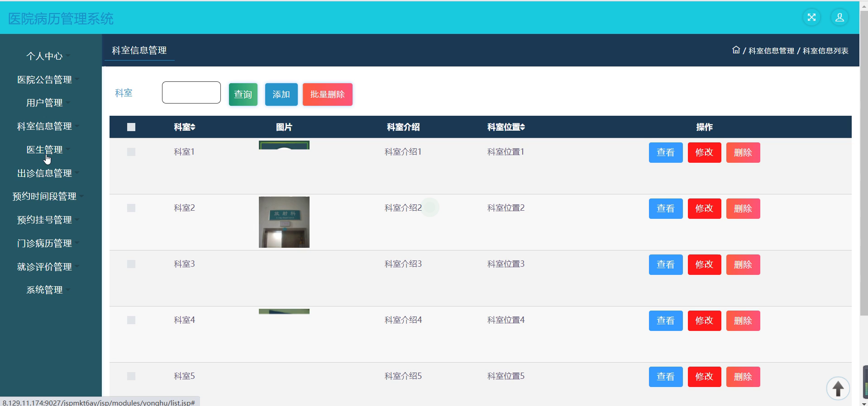Edit 科室1 with the 修改 button
The image size is (868, 406).
(x=704, y=152)
